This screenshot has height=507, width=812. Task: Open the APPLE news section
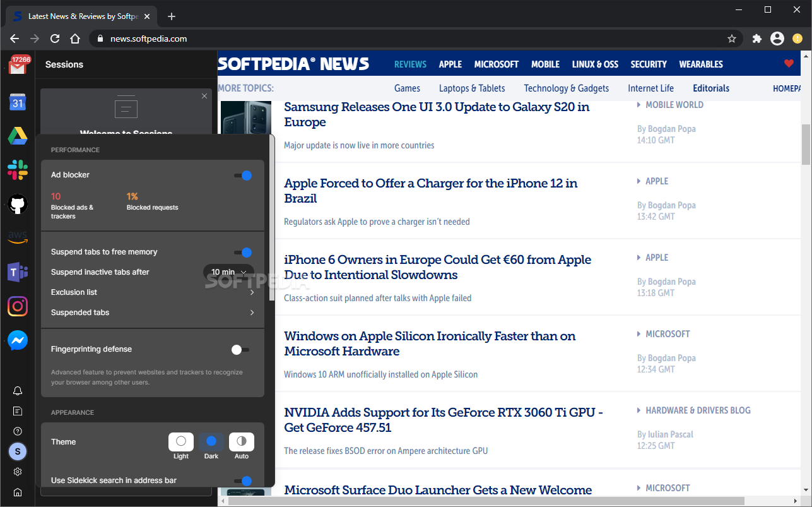450,64
